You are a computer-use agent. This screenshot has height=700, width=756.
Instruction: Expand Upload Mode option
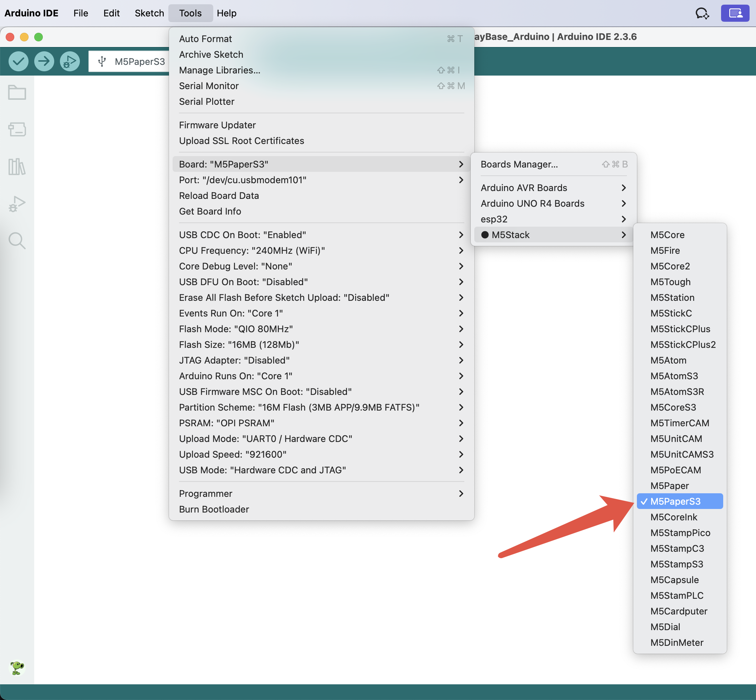321,439
